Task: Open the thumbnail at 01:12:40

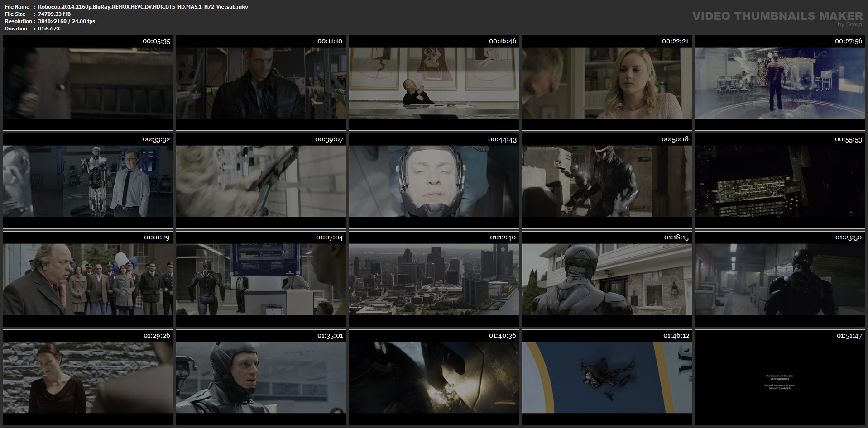Action: coord(434,279)
